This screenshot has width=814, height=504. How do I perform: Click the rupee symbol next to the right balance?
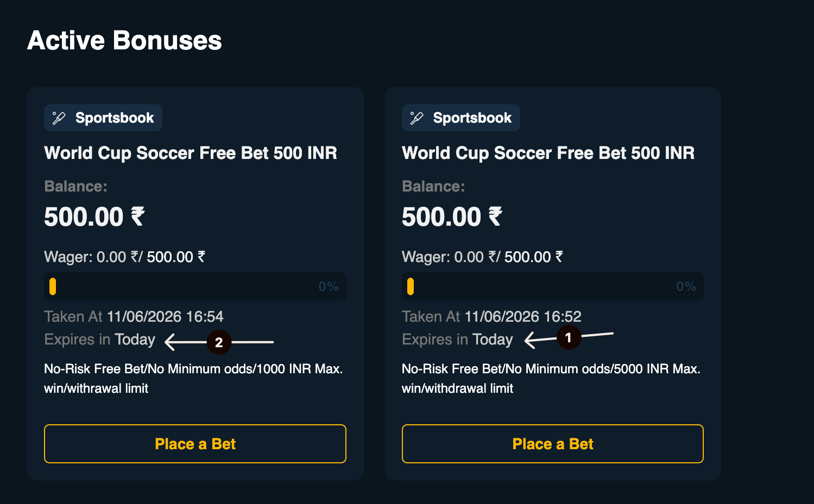point(495,216)
